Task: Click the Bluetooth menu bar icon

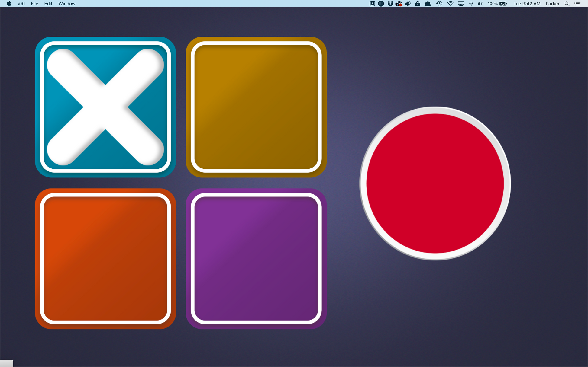Action: pyautogui.click(x=471, y=4)
